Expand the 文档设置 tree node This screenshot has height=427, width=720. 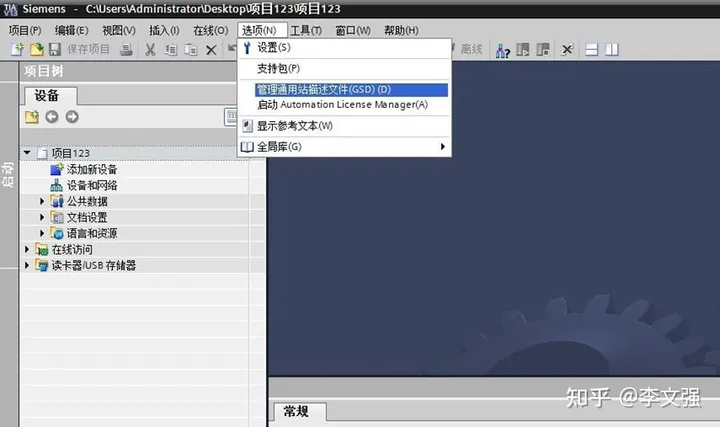[x=42, y=217]
